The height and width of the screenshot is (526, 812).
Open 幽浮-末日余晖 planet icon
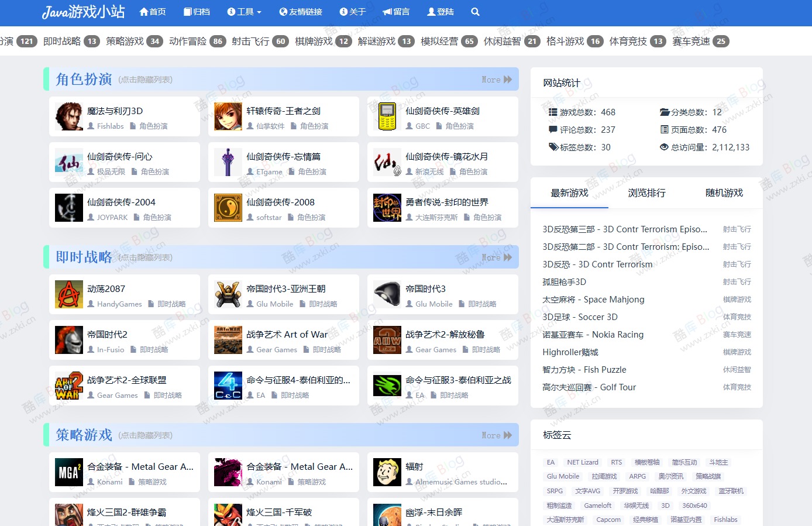tap(387, 515)
